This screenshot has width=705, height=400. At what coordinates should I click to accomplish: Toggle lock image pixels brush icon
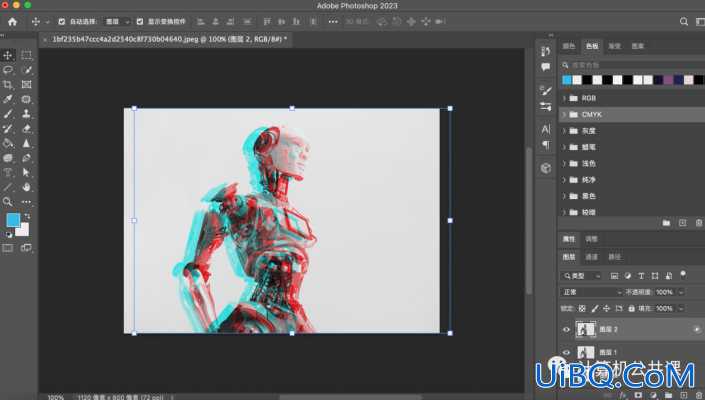pos(594,308)
